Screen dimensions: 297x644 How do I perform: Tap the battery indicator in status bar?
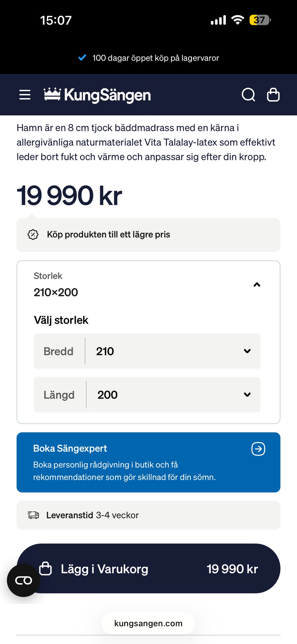pos(260,20)
